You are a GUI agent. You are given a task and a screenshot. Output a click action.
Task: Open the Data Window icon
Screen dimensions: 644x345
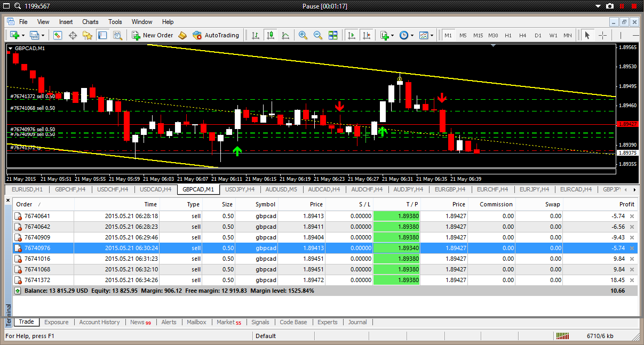tap(73, 35)
